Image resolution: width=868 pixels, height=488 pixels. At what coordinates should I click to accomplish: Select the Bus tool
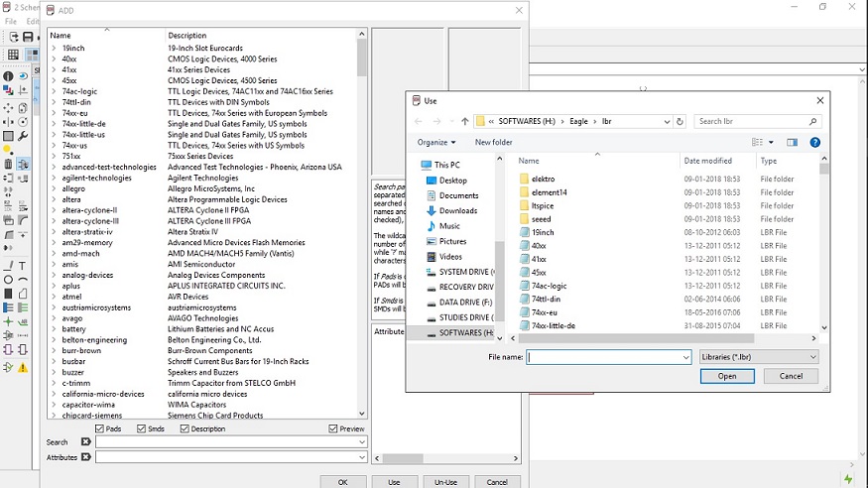tap(8, 307)
